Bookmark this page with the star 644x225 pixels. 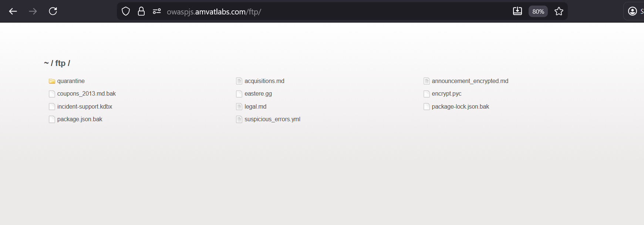tap(559, 11)
